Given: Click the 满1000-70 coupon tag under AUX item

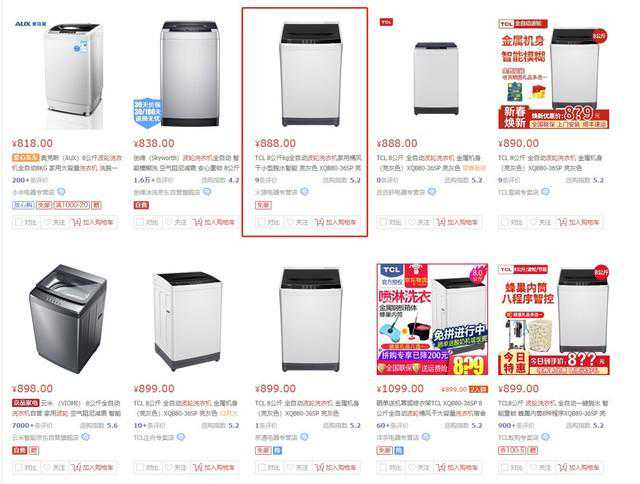Looking at the screenshot, I should (x=72, y=205).
